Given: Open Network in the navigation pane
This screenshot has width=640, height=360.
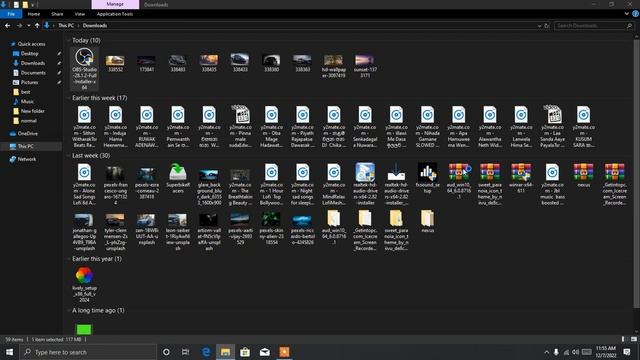Looking at the screenshot, I should tap(27, 159).
